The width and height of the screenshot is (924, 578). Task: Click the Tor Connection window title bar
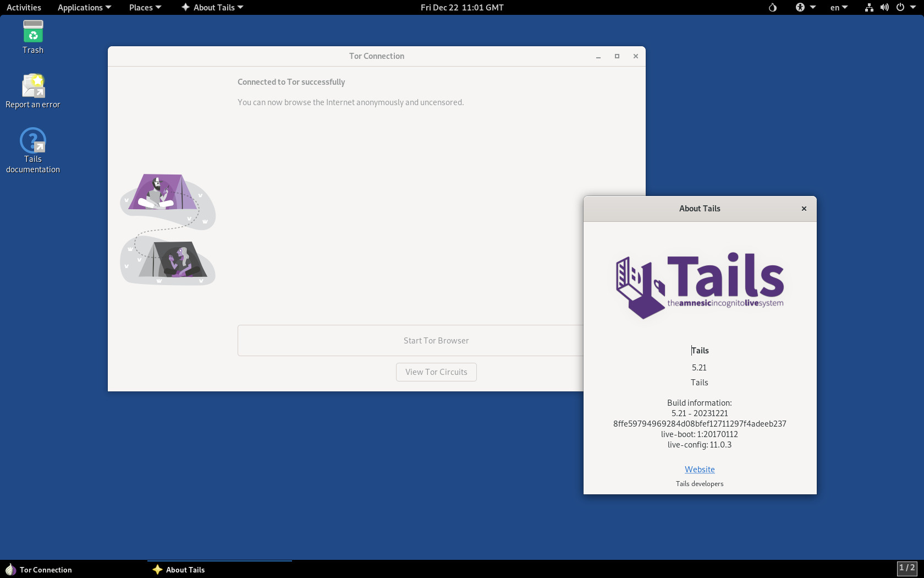[377, 56]
